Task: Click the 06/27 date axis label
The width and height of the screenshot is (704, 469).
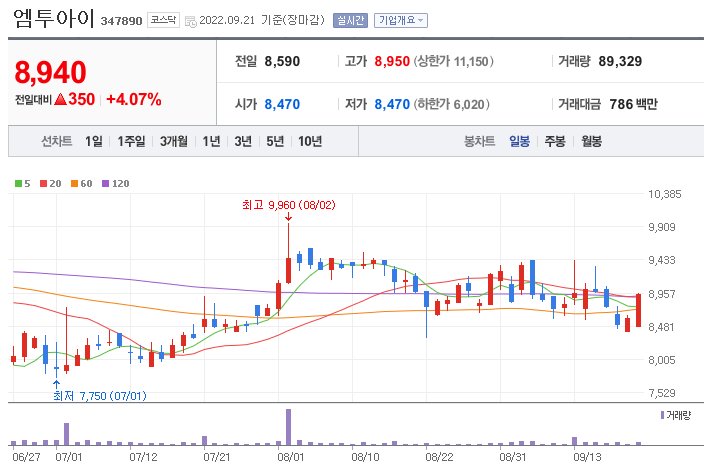Action: click(26, 457)
